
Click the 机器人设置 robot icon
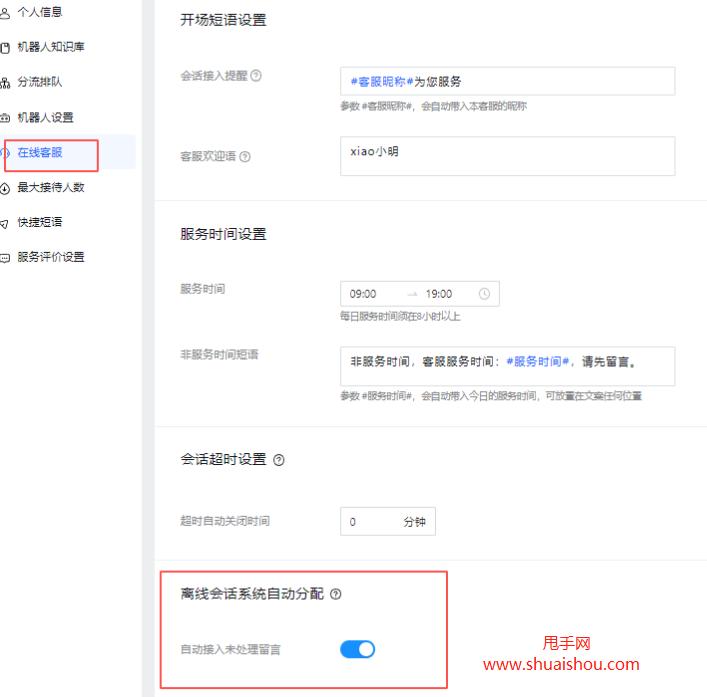[5, 118]
